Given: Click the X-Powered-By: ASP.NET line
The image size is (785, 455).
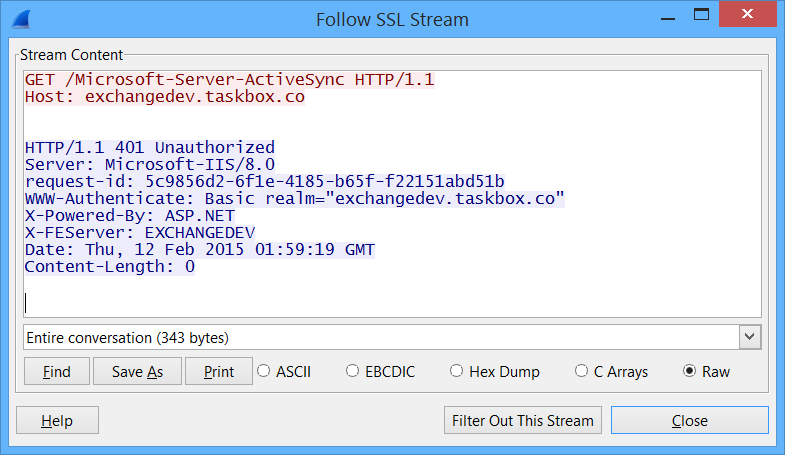Looking at the screenshot, I should [x=130, y=216].
